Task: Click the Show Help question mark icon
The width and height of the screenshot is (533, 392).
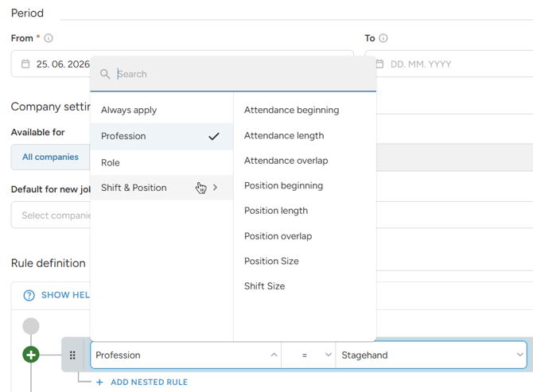Action: 29,295
